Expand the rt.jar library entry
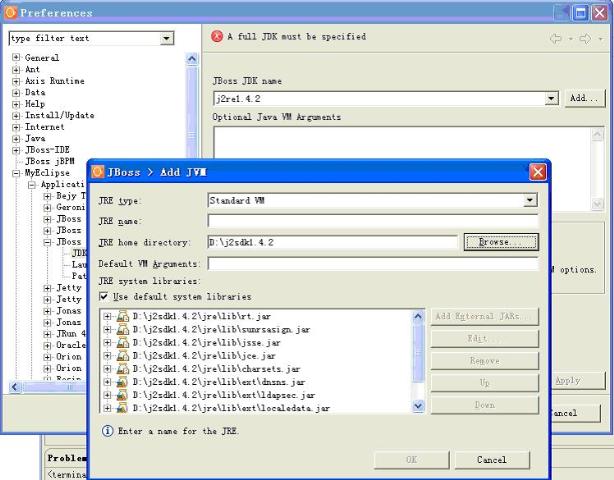Image resolution: width=614 pixels, height=480 pixels. click(107, 316)
